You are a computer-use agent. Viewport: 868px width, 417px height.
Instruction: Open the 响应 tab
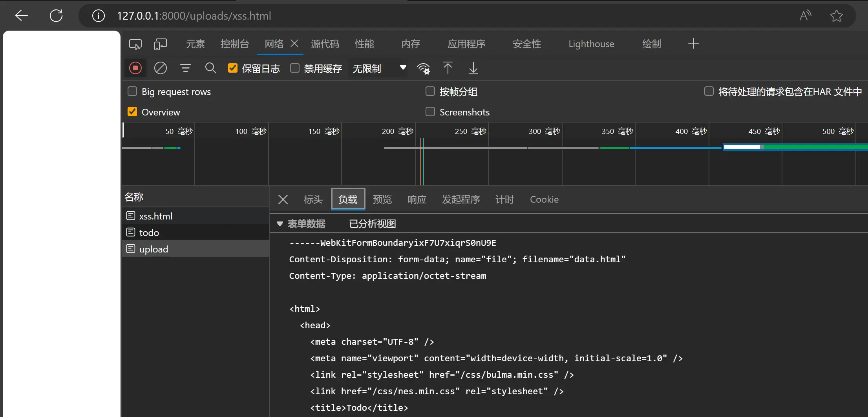click(417, 199)
